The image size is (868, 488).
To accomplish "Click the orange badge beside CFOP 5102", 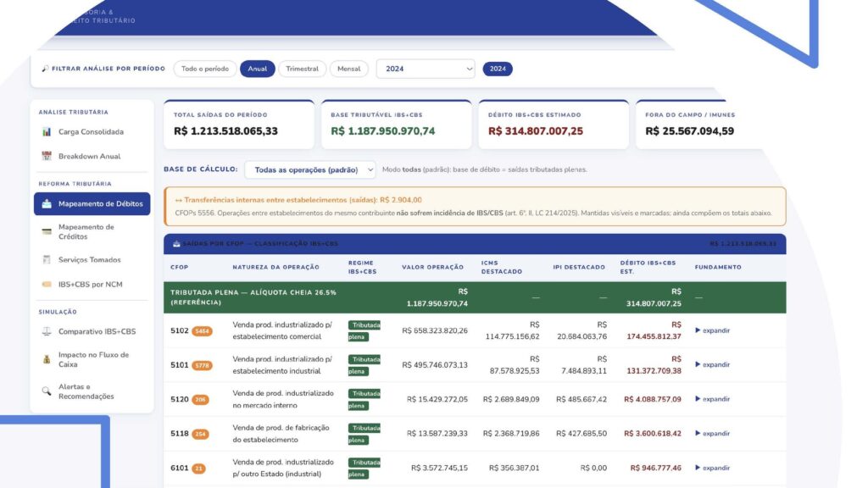I will click(x=202, y=331).
